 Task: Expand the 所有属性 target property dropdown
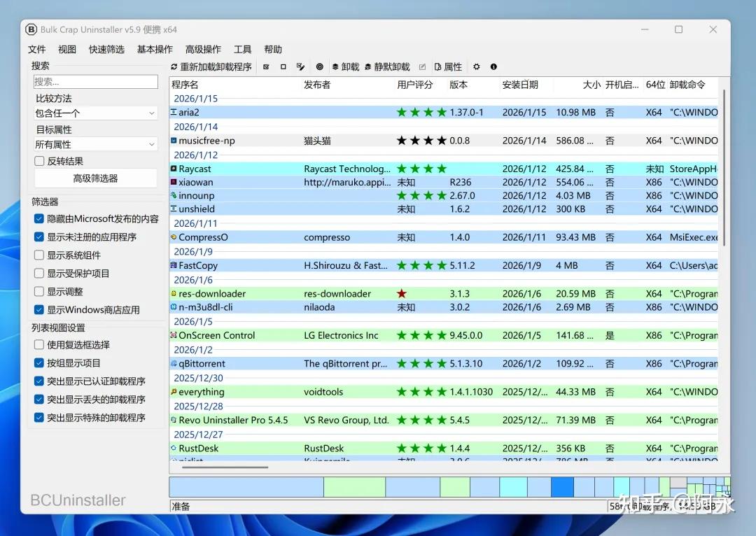point(95,144)
